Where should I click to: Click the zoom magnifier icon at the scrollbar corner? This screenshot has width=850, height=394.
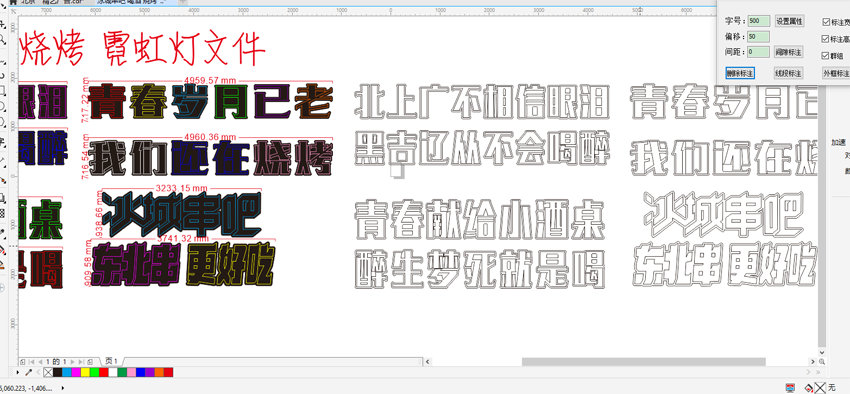822,361
